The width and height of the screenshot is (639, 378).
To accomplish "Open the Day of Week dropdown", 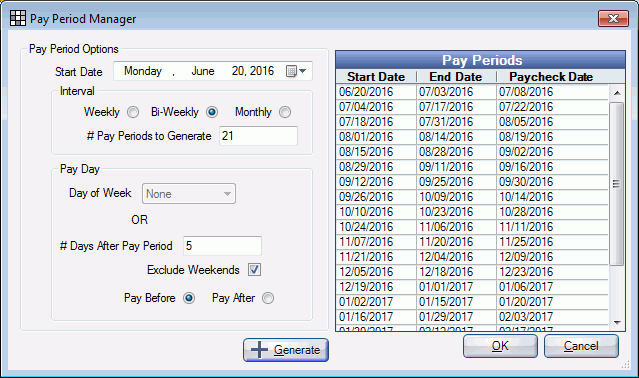I will coord(189,194).
